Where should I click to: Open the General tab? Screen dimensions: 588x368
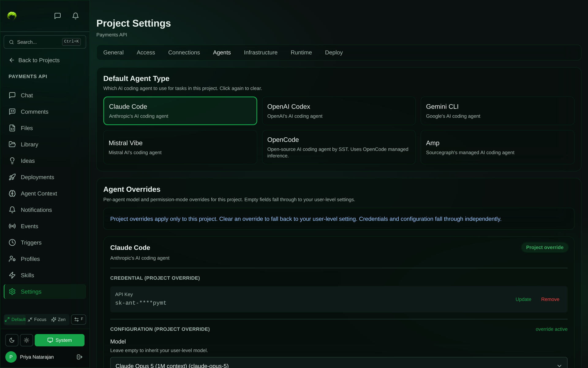click(x=113, y=52)
